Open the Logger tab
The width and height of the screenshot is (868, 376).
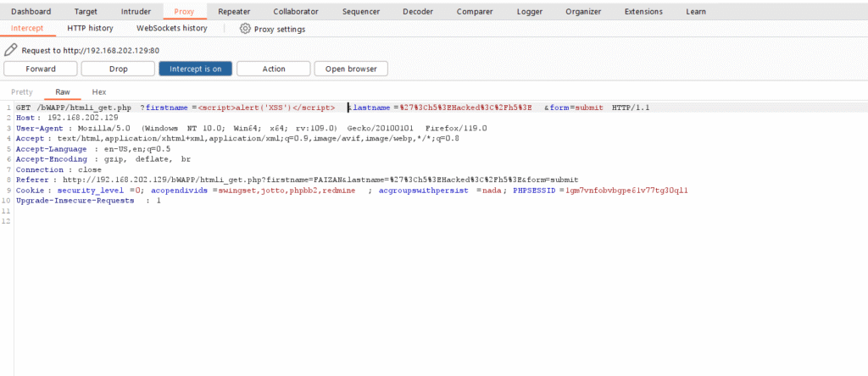click(530, 11)
